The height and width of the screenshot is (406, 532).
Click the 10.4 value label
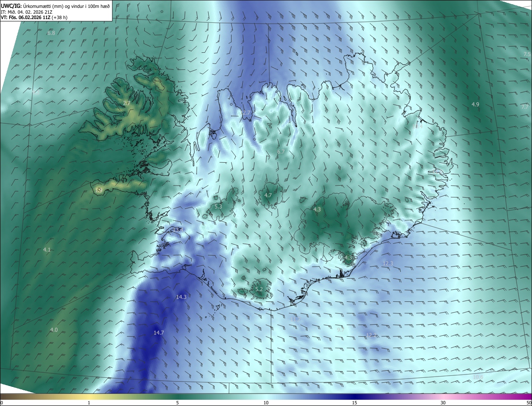pos(418,127)
